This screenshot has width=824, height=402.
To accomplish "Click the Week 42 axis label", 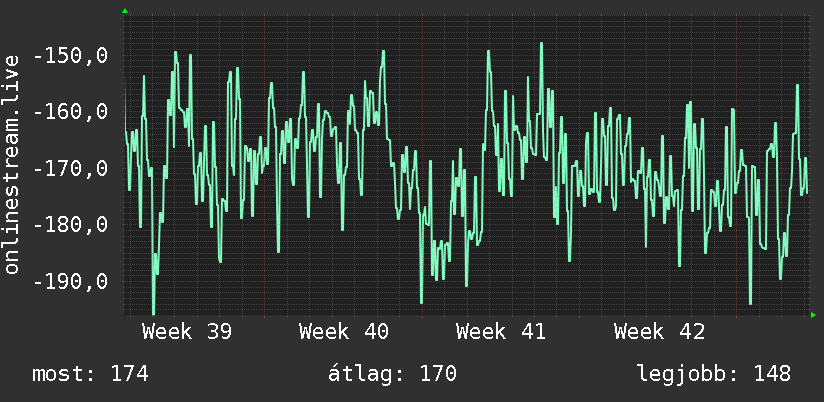I will [x=659, y=332].
